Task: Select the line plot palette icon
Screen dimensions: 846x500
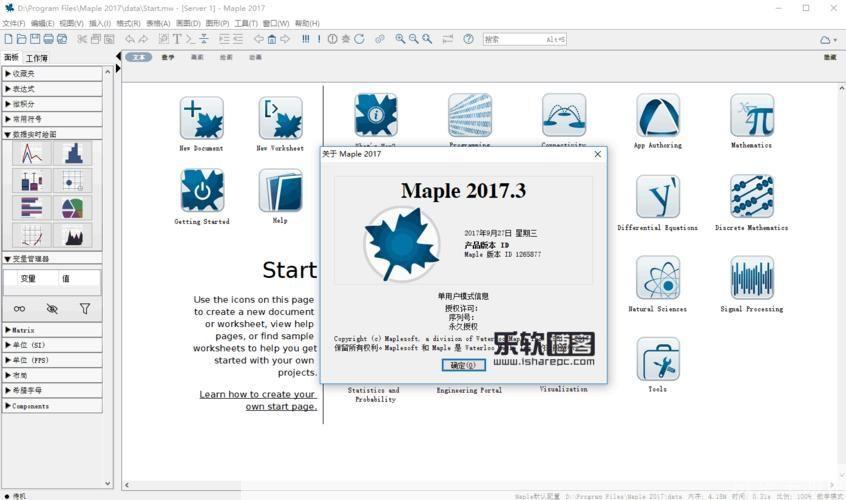Action: click(x=32, y=153)
